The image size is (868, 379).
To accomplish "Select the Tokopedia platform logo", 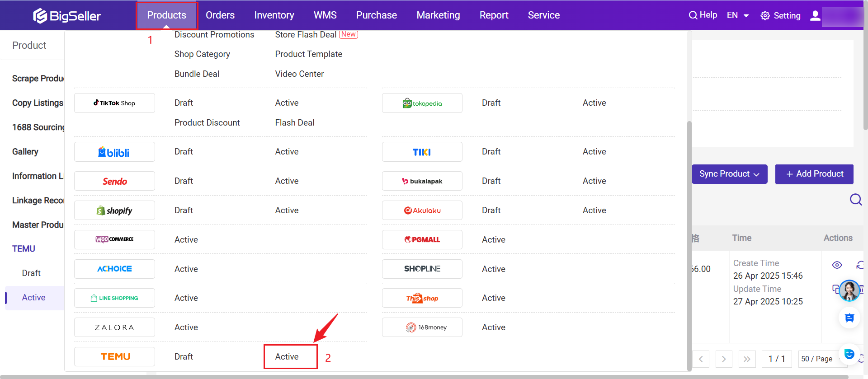I will (422, 103).
